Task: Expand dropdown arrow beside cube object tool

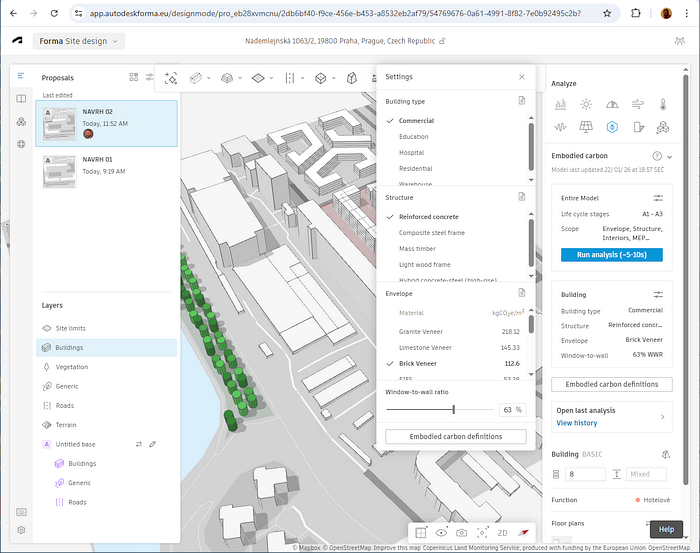Action: [333, 79]
